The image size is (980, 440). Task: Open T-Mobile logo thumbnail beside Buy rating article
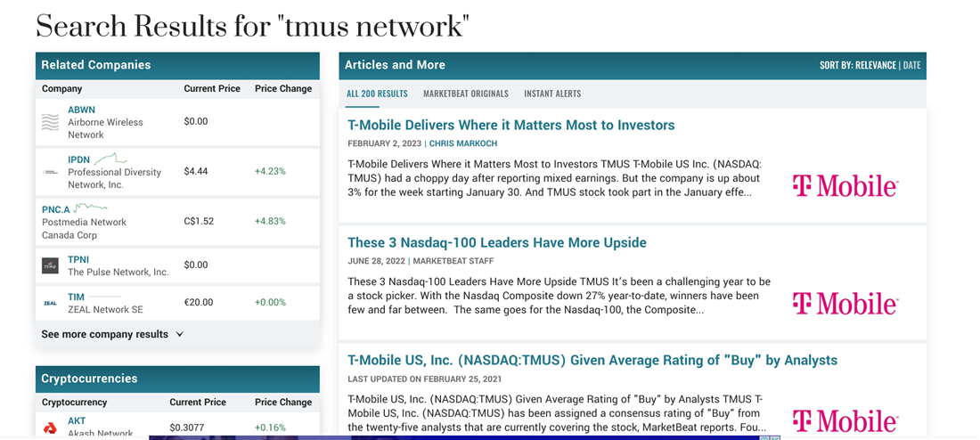(845, 420)
